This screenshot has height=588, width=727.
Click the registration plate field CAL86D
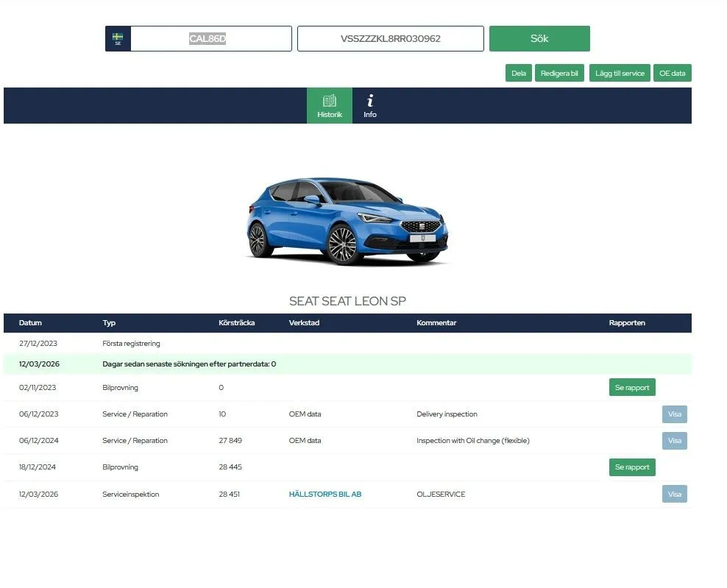pyautogui.click(x=211, y=38)
